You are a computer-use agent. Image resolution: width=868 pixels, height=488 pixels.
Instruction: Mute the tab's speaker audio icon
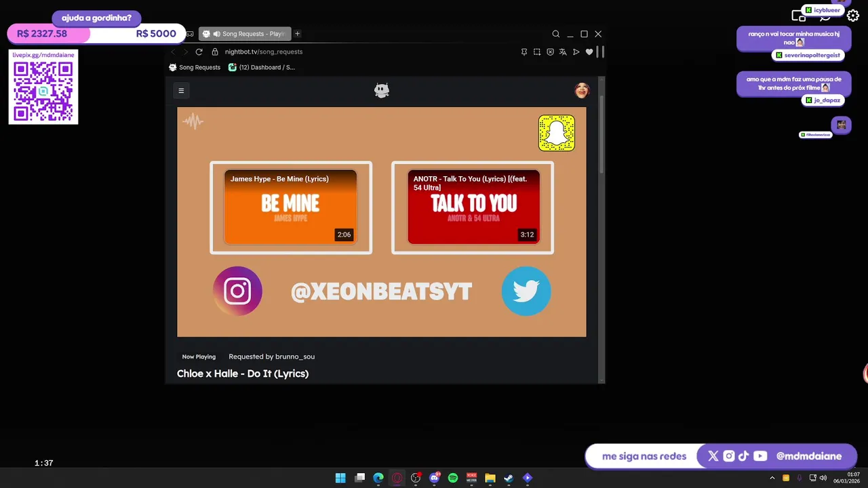216,34
